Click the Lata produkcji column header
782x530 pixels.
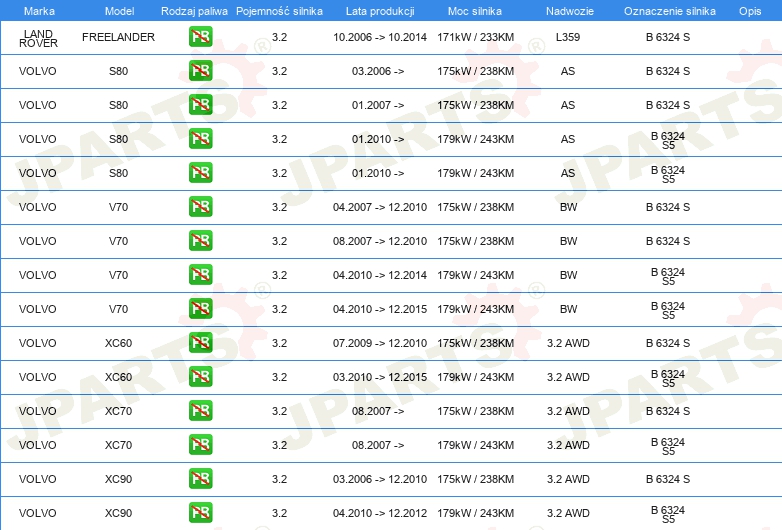coord(380,11)
